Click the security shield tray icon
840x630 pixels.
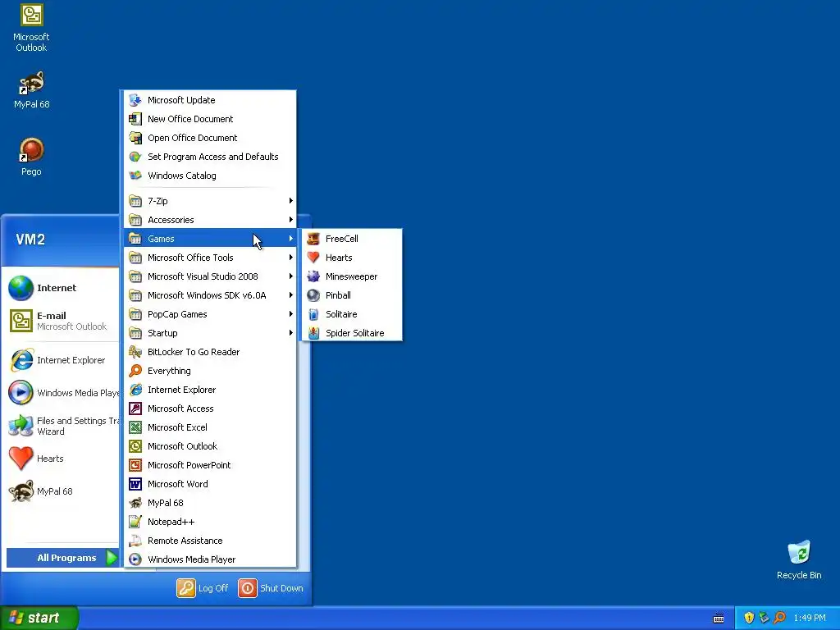(749, 618)
